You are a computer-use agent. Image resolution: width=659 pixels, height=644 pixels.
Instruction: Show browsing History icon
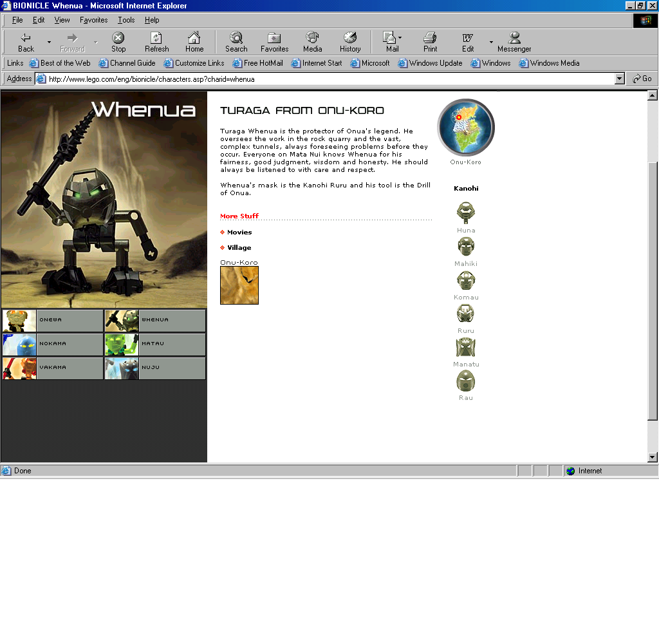click(x=350, y=42)
